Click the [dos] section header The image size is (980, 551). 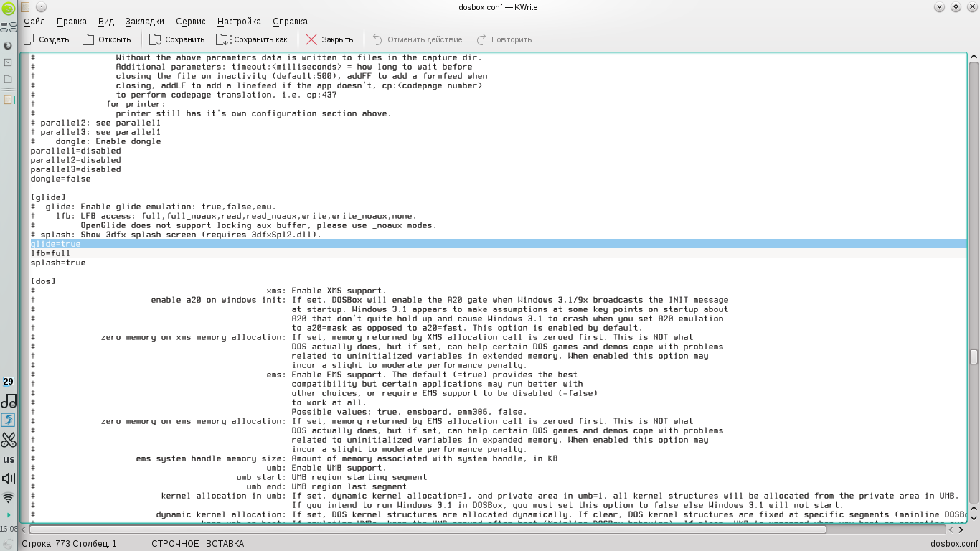point(43,281)
